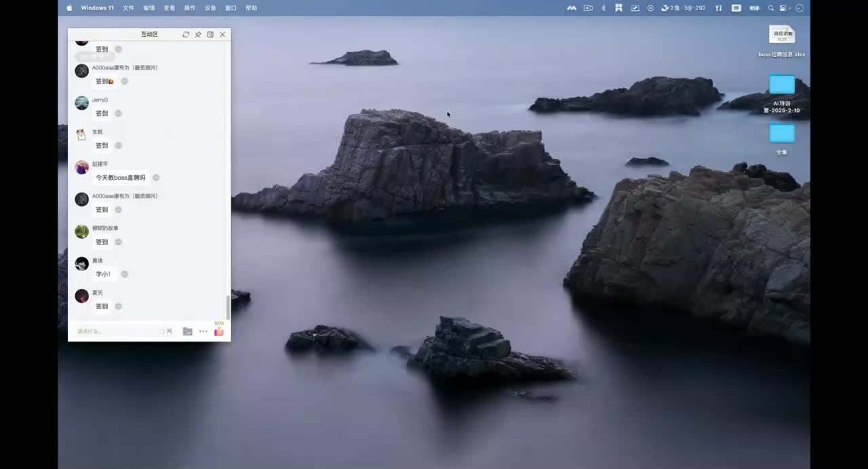Open Control Center icon in menu bar
This screenshot has width=868, height=469.
pyautogui.click(x=785, y=8)
